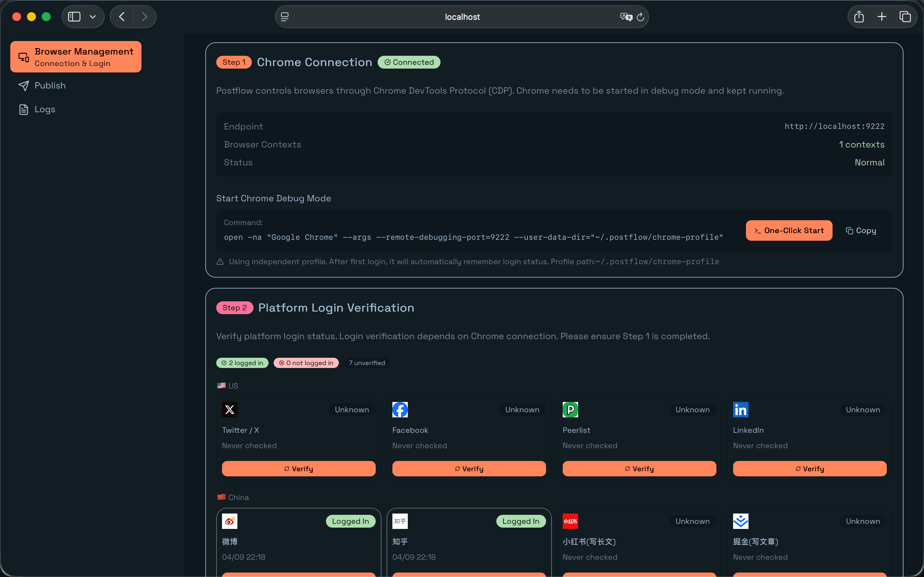924x577 pixels.
Task: Open the Logs section
Action: tap(45, 109)
